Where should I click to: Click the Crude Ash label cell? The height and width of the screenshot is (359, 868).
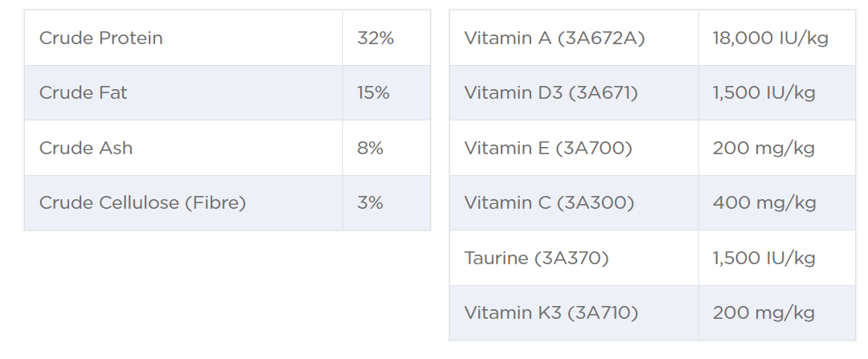coord(86,148)
